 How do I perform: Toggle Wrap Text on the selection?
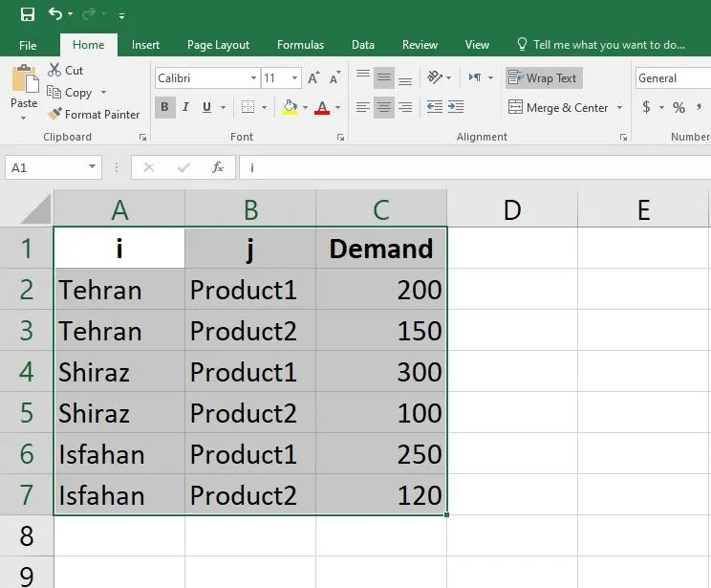543,78
